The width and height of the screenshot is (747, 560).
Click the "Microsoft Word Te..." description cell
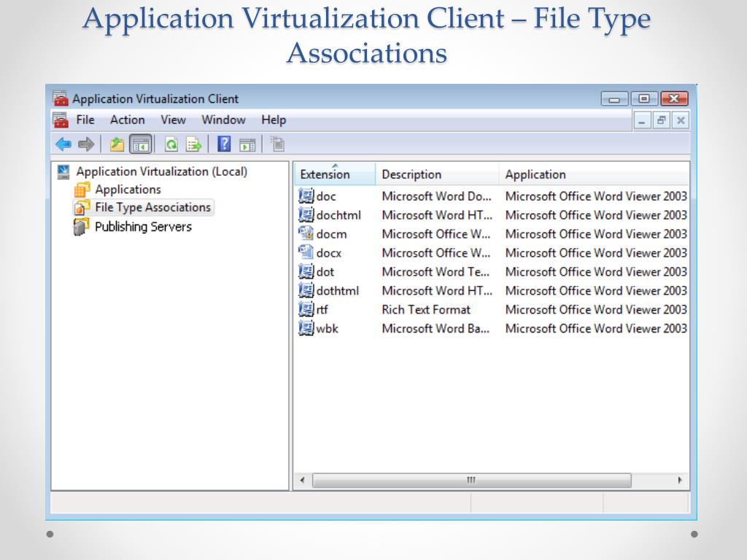[x=436, y=272]
